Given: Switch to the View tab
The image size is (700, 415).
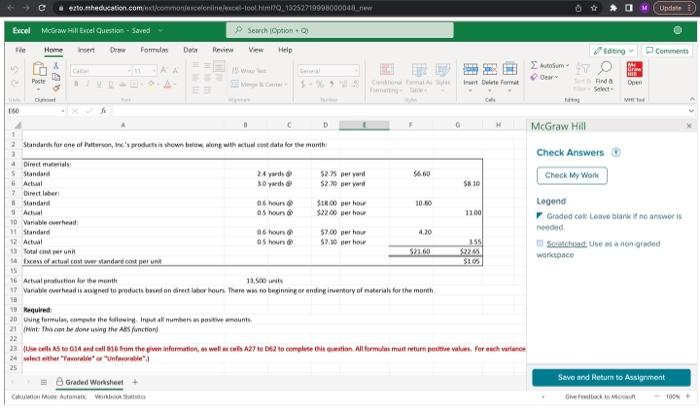Looking at the screenshot, I should point(256,50).
